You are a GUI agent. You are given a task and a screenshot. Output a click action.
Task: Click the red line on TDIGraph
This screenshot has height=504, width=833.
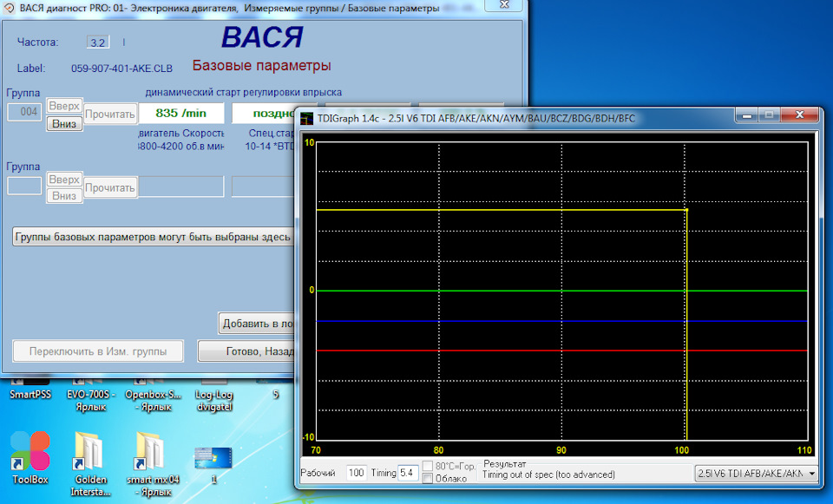(x=562, y=351)
